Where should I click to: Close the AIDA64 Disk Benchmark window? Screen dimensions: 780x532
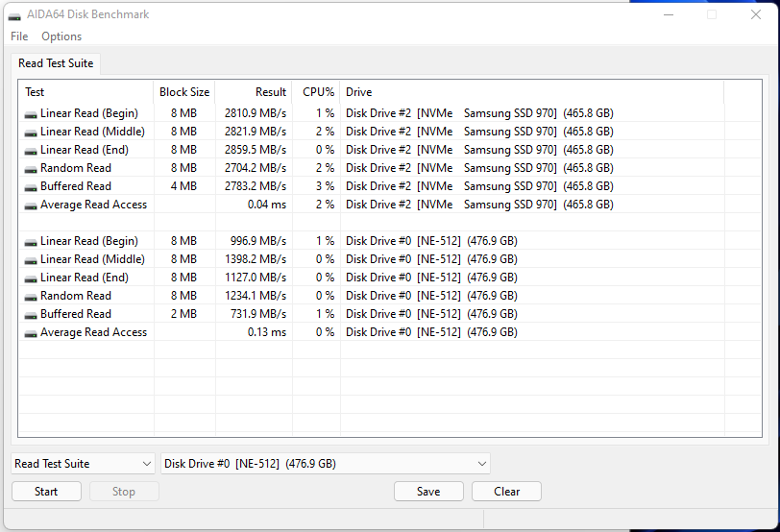(x=756, y=15)
